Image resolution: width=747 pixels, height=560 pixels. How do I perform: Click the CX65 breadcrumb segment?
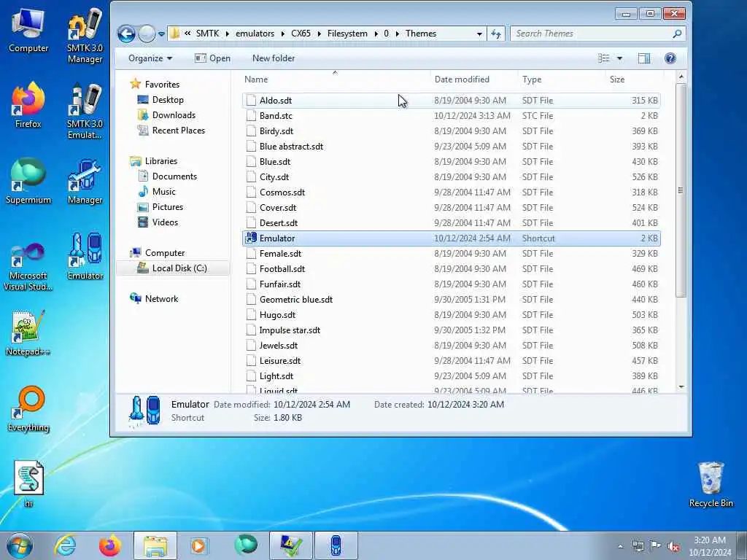[x=301, y=34]
